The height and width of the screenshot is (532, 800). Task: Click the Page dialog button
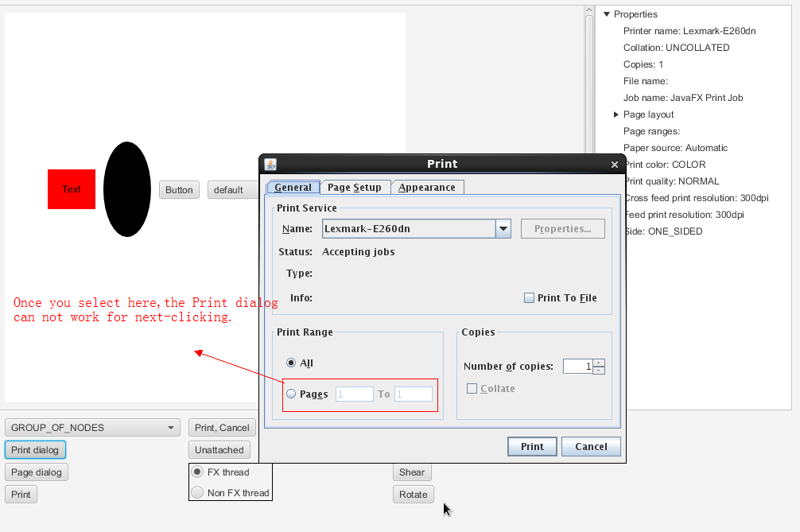tap(37, 472)
